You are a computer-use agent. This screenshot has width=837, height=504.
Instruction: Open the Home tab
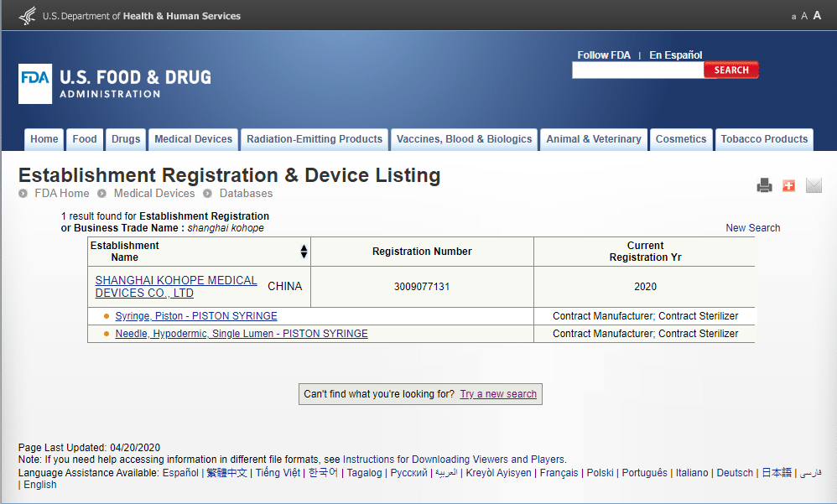(x=44, y=139)
